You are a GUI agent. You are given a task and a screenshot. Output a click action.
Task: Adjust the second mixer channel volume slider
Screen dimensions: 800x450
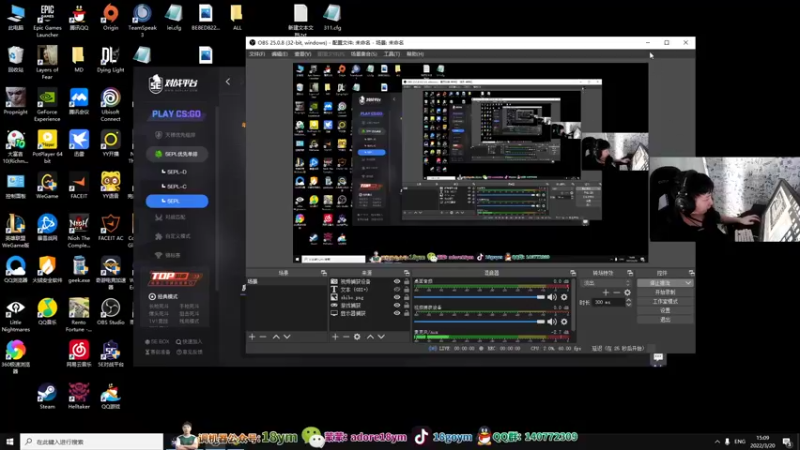[480, 321]
